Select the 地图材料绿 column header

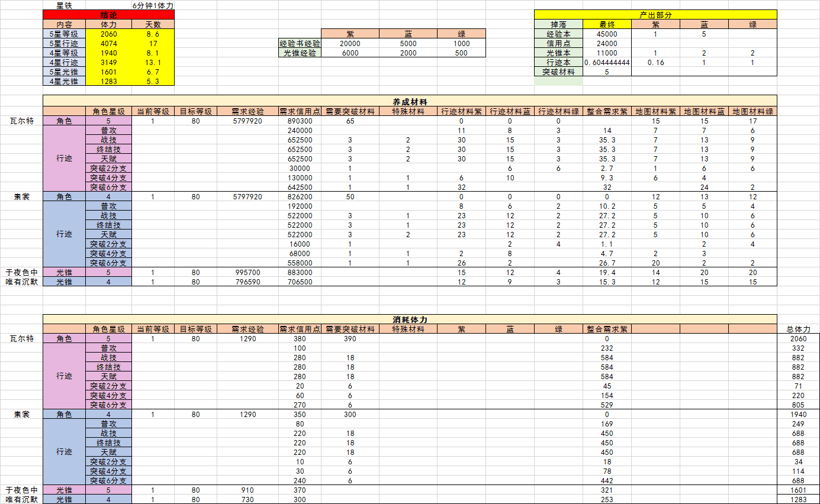[x=753, y=111]
